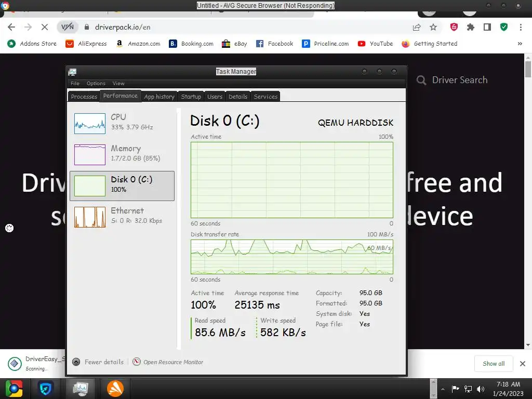Click the volume speaker tray icon

[481, 389]
